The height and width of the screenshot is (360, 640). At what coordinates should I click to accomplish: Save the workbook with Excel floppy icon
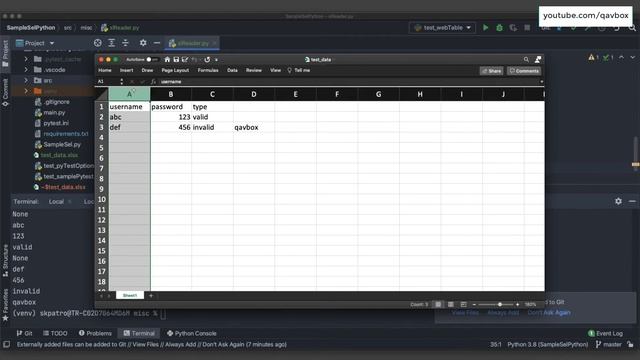click(176, 60)
